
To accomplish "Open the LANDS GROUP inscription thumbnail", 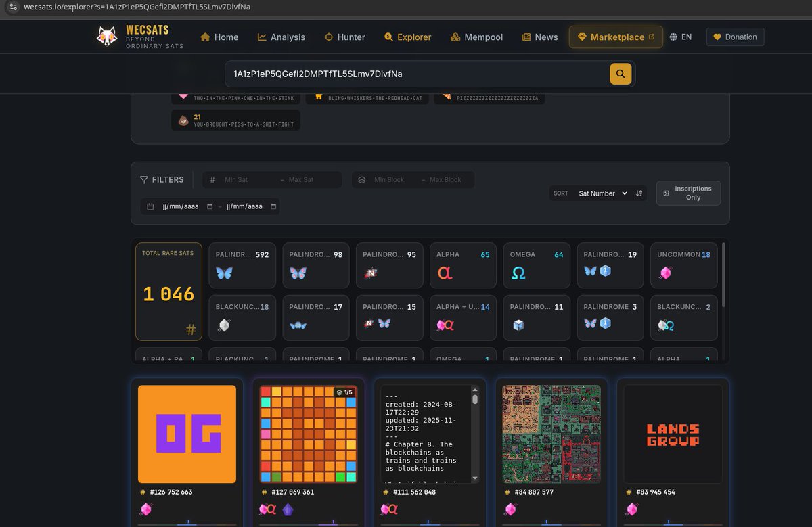I will coord(673,434).
